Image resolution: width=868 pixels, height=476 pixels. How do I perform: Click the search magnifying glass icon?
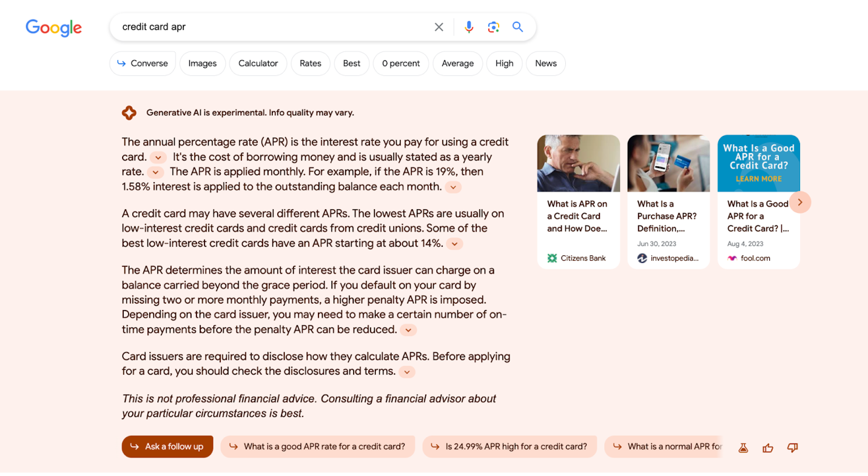pos(517,27)
